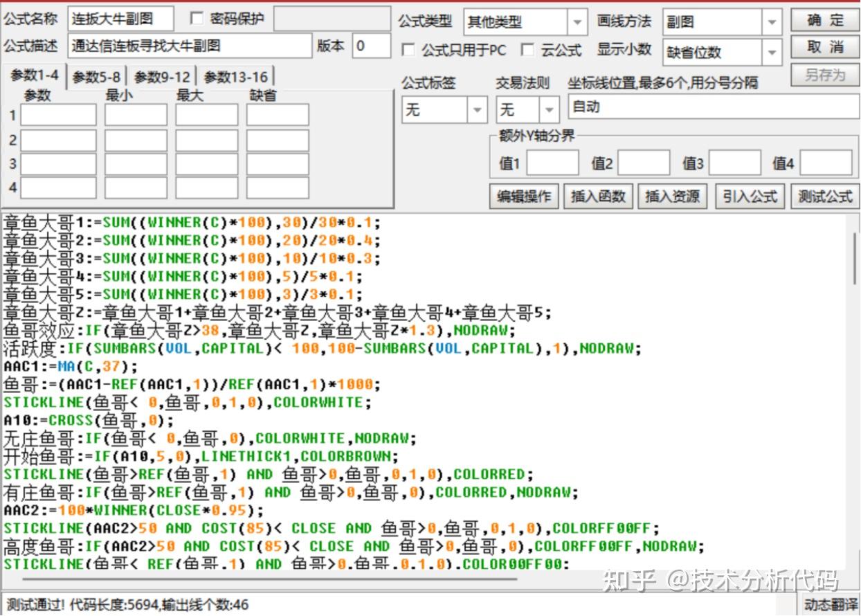Open 插入资源 dialog button
The height and width of the screenshot is (616, 861).
click(672, 197)
